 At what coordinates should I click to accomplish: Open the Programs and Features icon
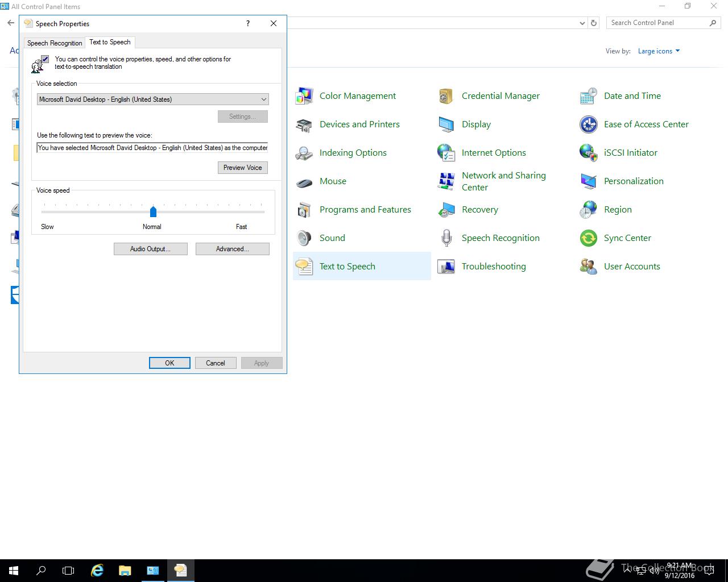click(304, 210)
